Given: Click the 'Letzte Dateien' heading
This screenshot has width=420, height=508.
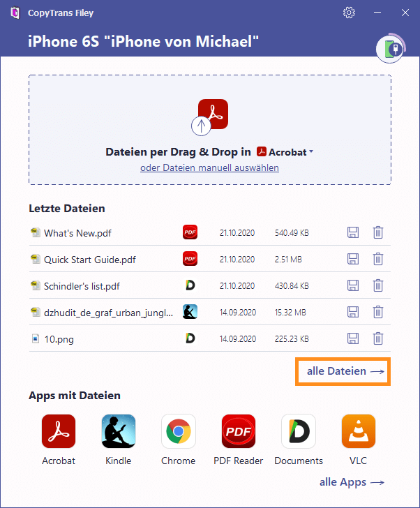Looking at the screenshot, I should pos(67,209).
